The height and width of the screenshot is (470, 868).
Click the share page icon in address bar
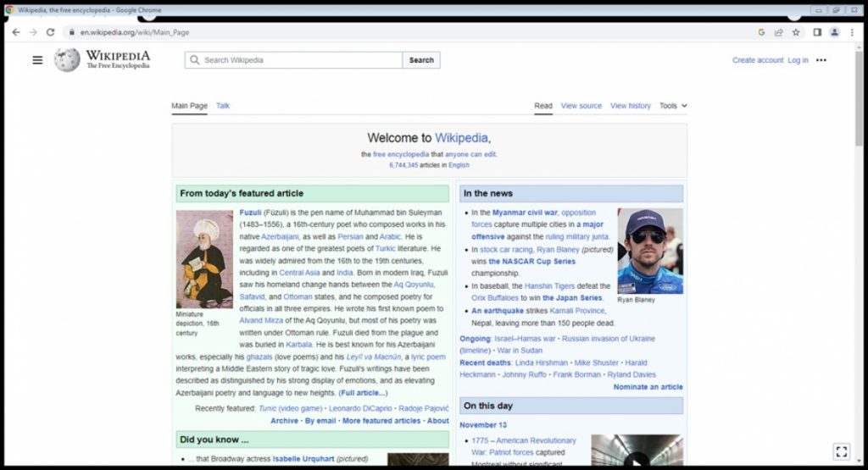779,32
